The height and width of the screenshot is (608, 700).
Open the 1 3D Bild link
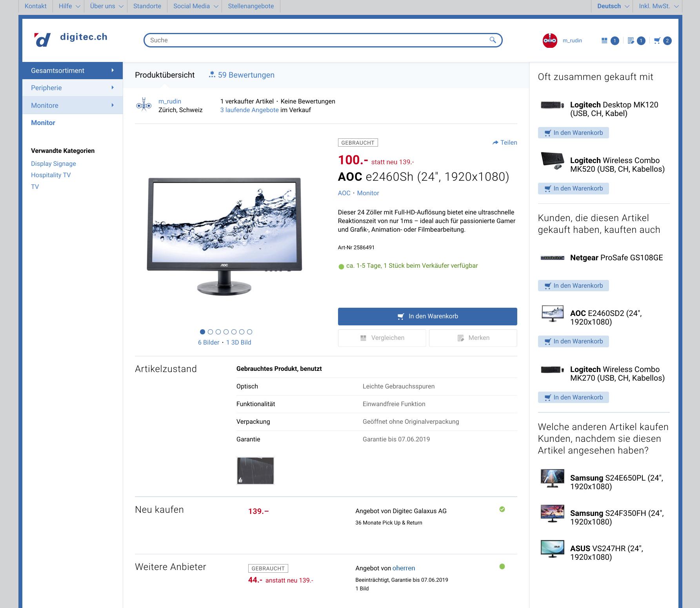pyautogui.click(x=239, y=342)
